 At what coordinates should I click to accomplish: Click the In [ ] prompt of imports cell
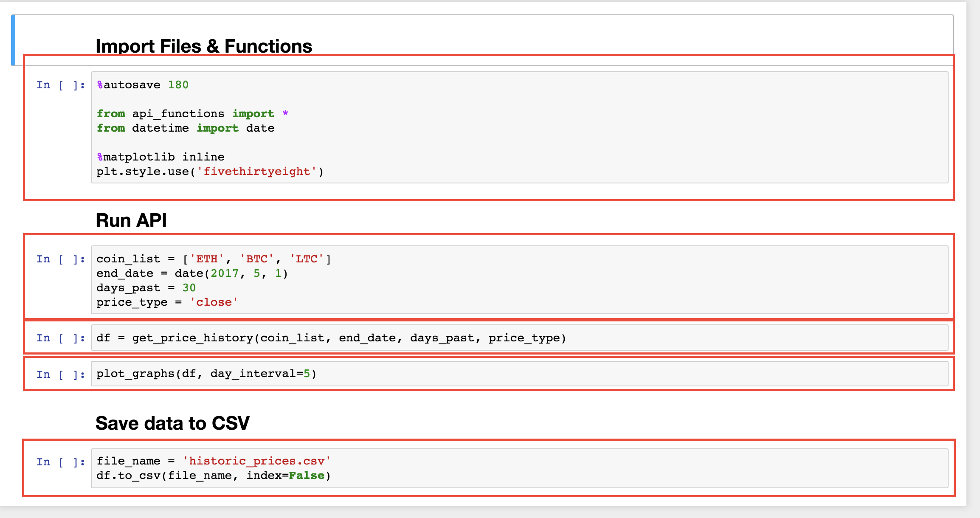click(x=61, y=85)
